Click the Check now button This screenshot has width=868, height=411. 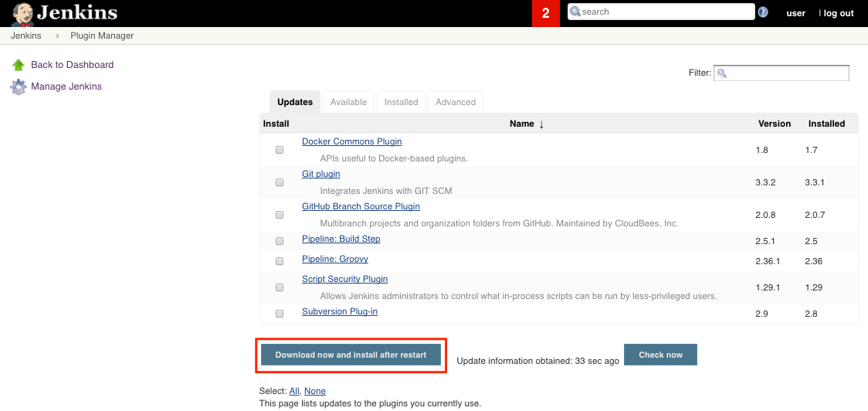tap(660, 355)
